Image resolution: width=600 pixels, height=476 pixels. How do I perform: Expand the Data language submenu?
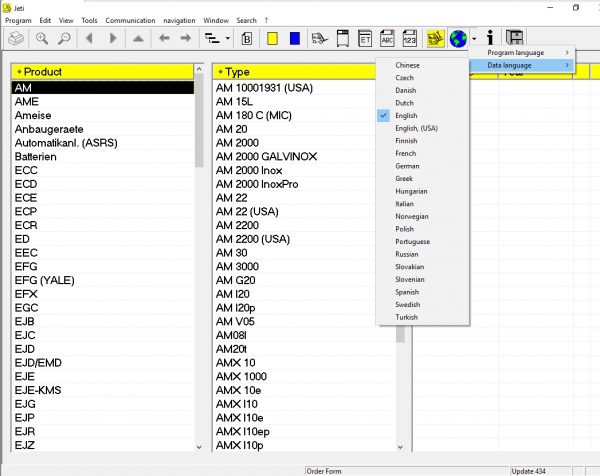click(x=522, y=65)
